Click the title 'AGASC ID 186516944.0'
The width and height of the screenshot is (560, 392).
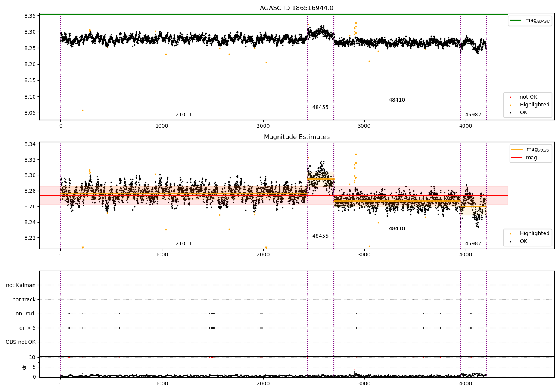(x=296, y=8)
